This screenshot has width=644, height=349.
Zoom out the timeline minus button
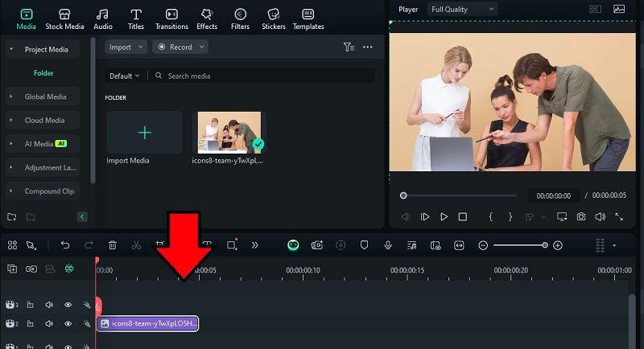(x=483, y=245)
